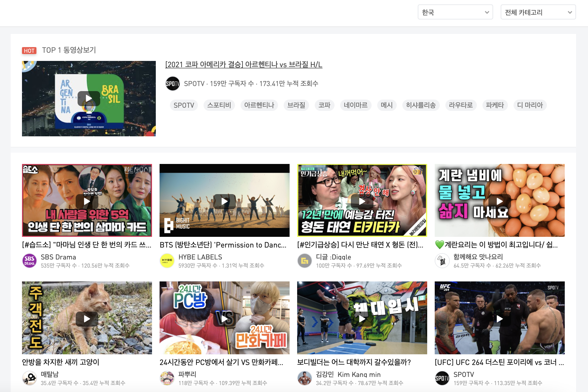588x392 pixels.
Task: Click the 159만 구독자 수 · 113.35만 stats text
Action: tap(498, 383)
